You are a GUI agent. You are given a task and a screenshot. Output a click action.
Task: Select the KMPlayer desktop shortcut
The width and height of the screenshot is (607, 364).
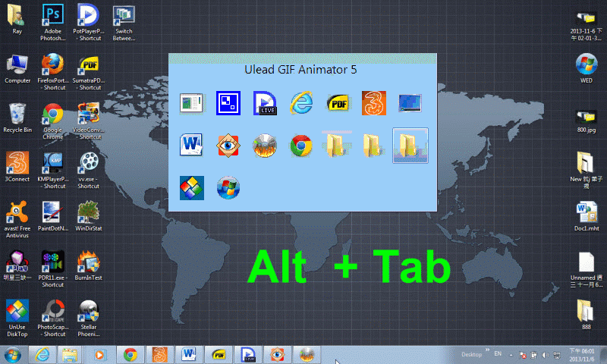53,171
